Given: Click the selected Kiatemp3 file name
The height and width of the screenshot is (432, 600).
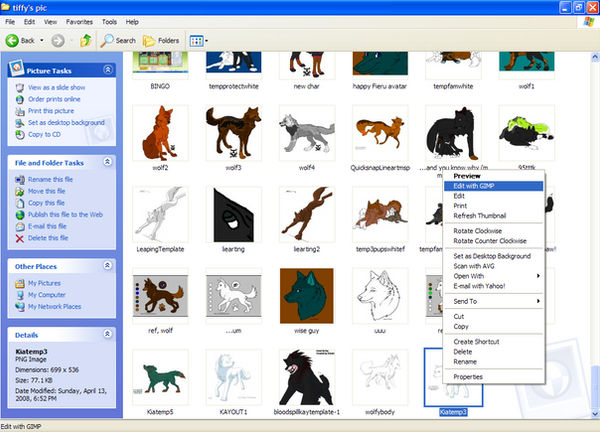Looking at the screenshot, I should (x=453, y=412).
